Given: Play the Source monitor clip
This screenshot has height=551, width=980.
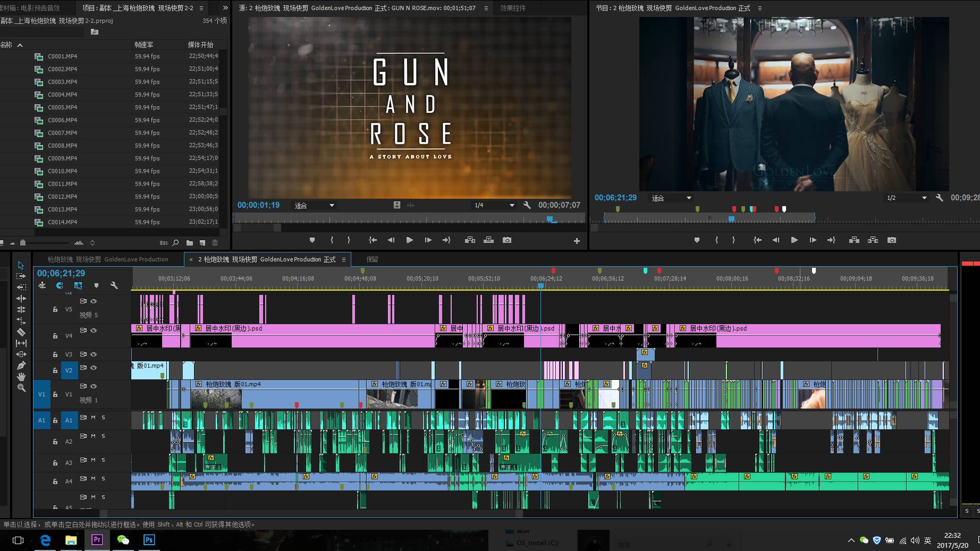Looking at the screenshot, I should coord(409,240).
